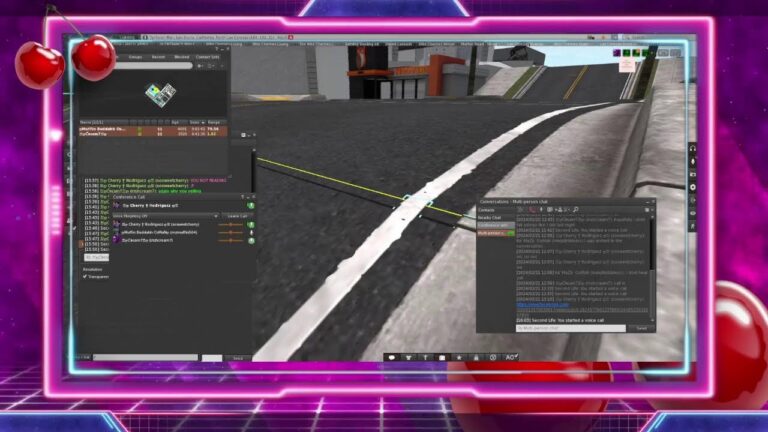
Task: Switch to the Blocked tab in the People panel
Action: 181,57
